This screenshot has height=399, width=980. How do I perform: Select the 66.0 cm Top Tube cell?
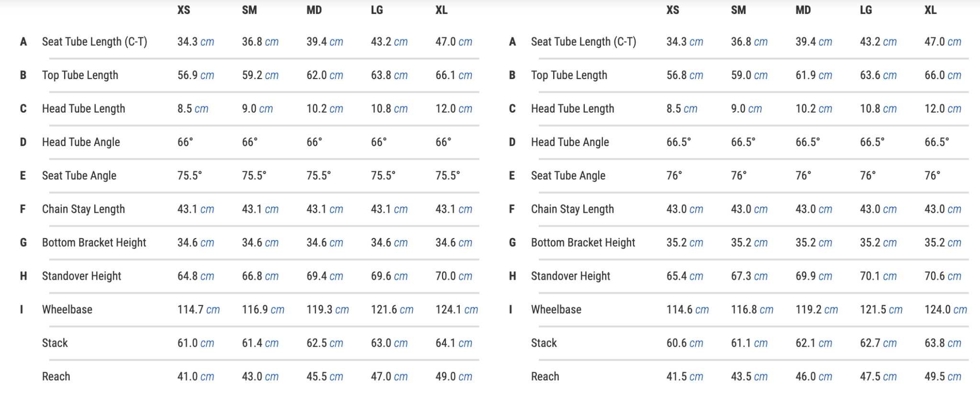coord(942,75)
